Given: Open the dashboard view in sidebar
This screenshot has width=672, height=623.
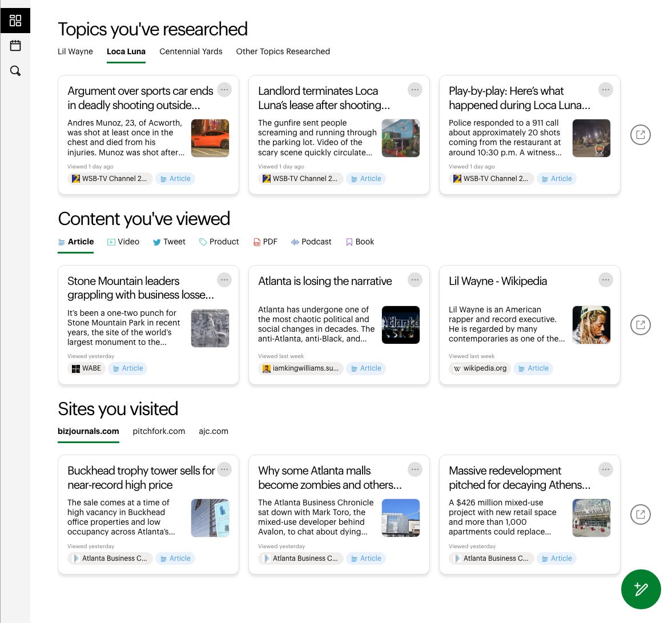Looking at the screenshot, I should point(15,21).
